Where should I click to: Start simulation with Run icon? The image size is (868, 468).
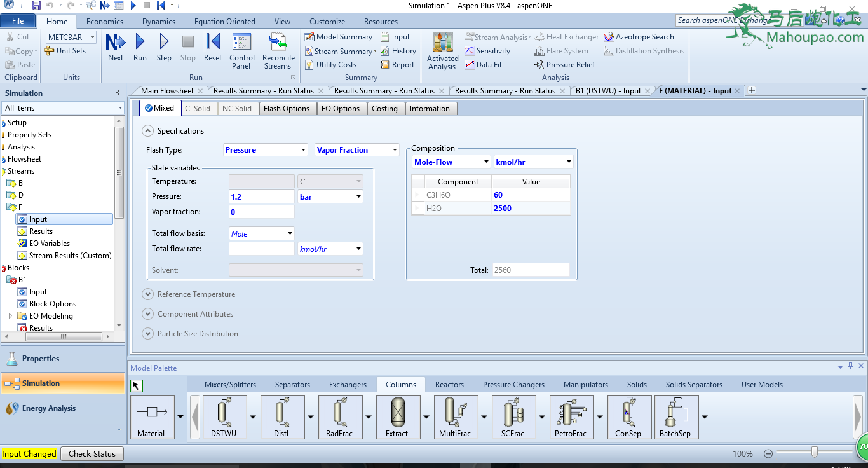click(x=140, y=48)
